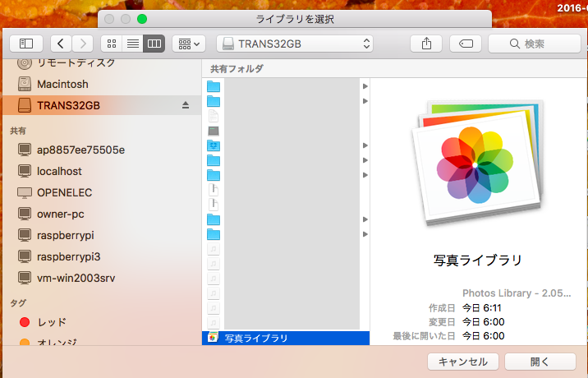Viewport: 588px width, 378px height.
Task: Click the 共有フォルダ column header
Action: [237, 69]
